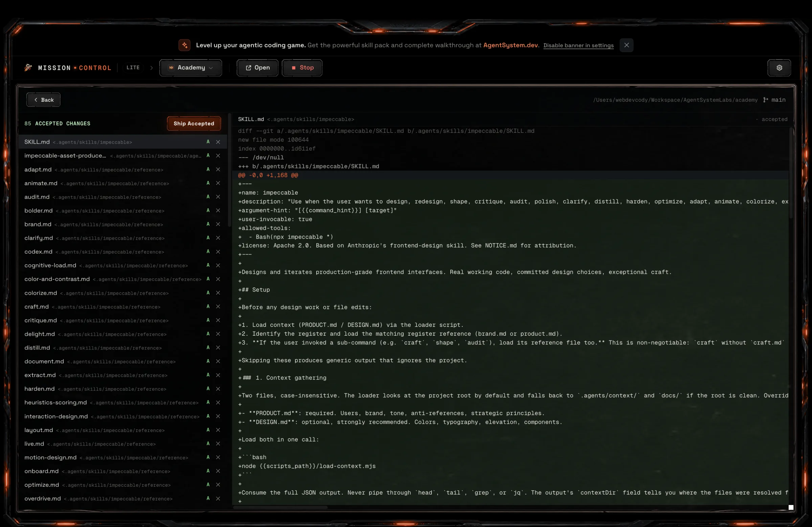Click the LITE edition label
Viewport: 812px width, 527px height.
tap(133, 68)
